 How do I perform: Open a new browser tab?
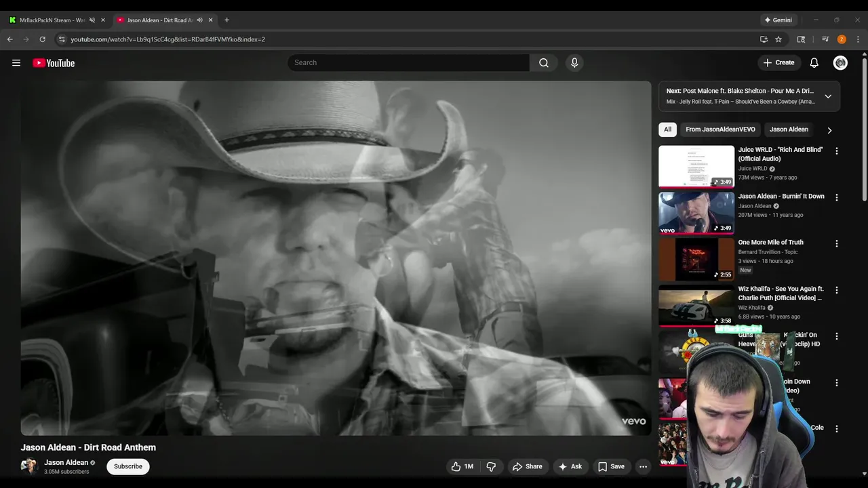point(226,20)
